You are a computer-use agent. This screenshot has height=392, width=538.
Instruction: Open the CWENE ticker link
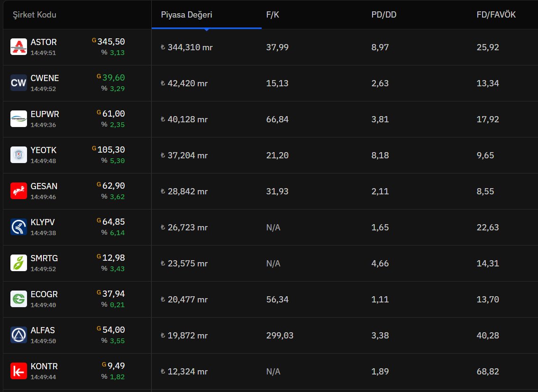pyautogui.click(x=45, y=78)
